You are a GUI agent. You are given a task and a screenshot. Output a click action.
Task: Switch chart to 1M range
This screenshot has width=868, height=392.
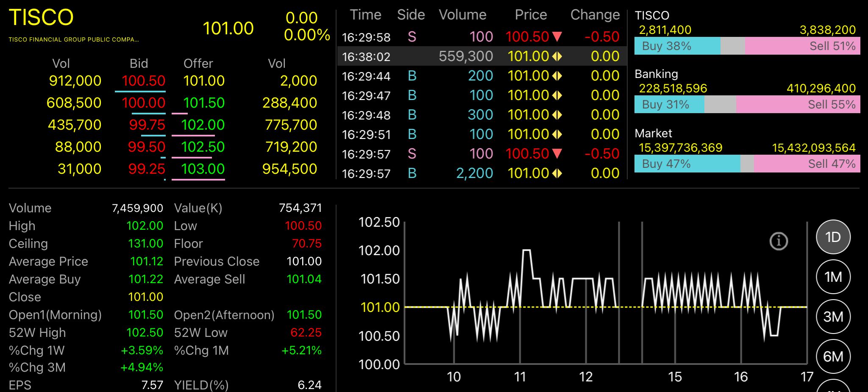click(833, 277)
